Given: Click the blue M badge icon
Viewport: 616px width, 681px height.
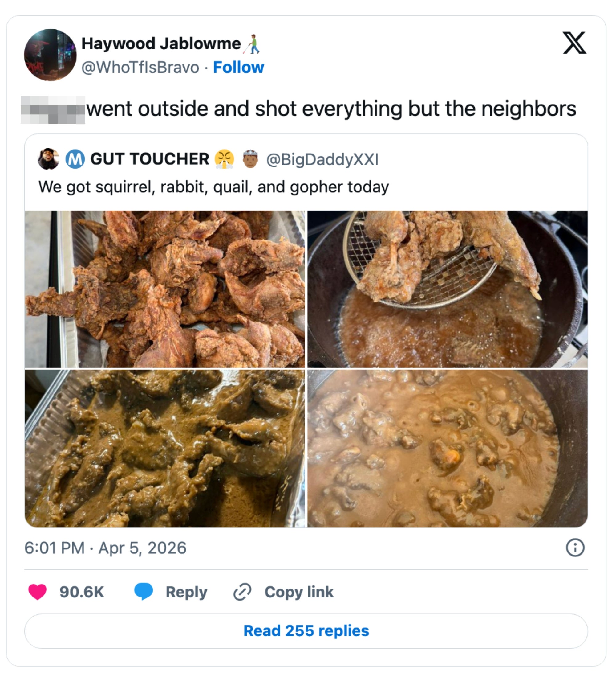Looking at the screenshot, I should point(75,159).
